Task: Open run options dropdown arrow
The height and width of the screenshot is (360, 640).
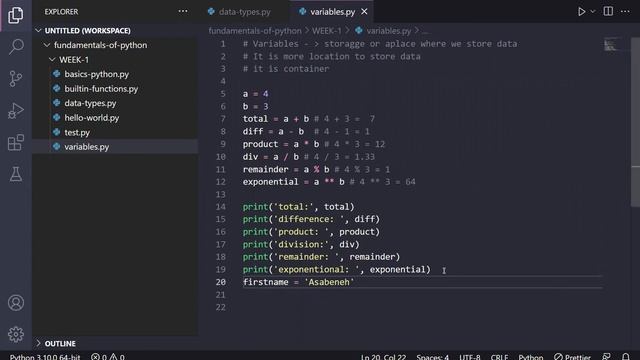Action: click(593, 11)
